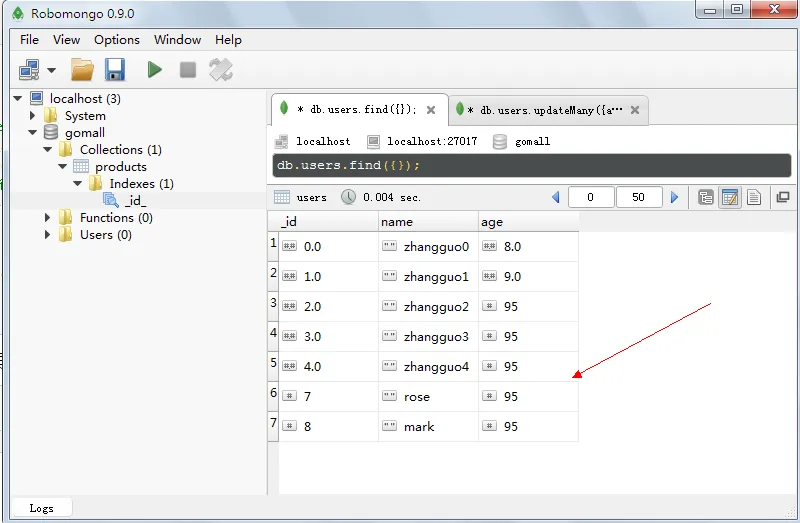Click the _id column header
The width and height of the screenshot is (800, 523).
[x=328, y=221]
